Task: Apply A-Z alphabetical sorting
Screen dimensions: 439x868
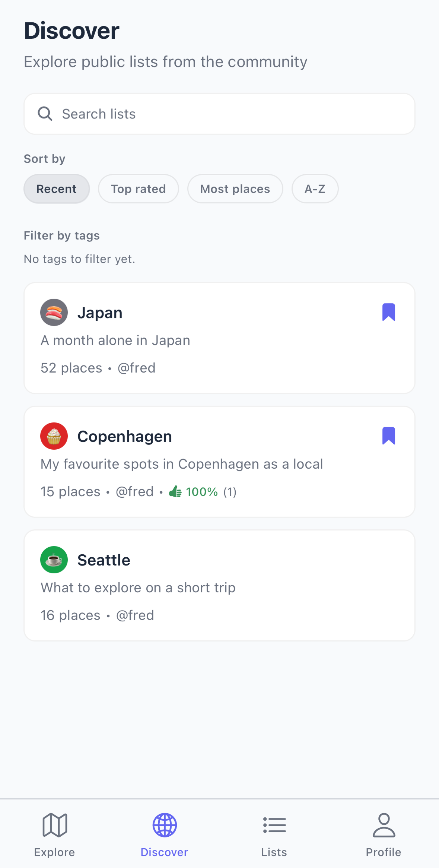Action: point(315,189)
